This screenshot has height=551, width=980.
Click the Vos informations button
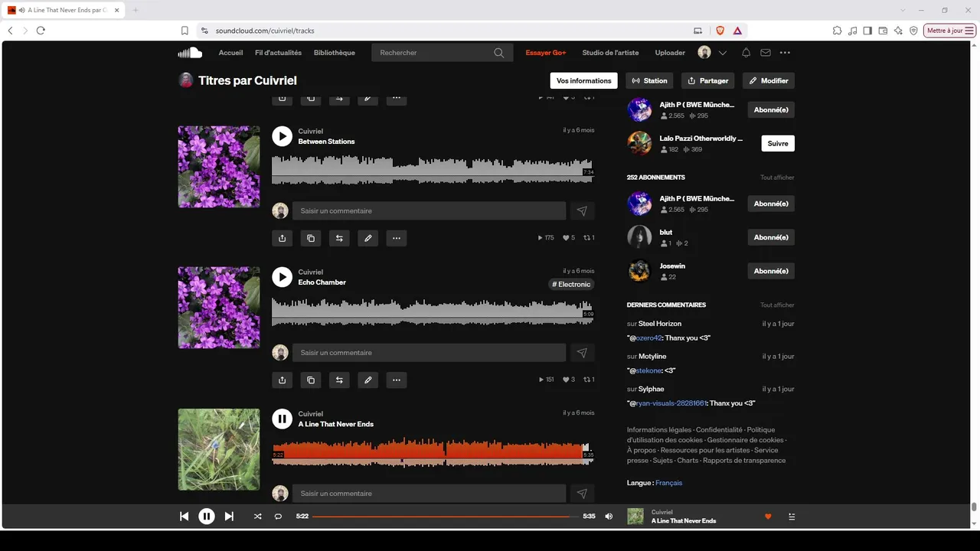(584, 80)
